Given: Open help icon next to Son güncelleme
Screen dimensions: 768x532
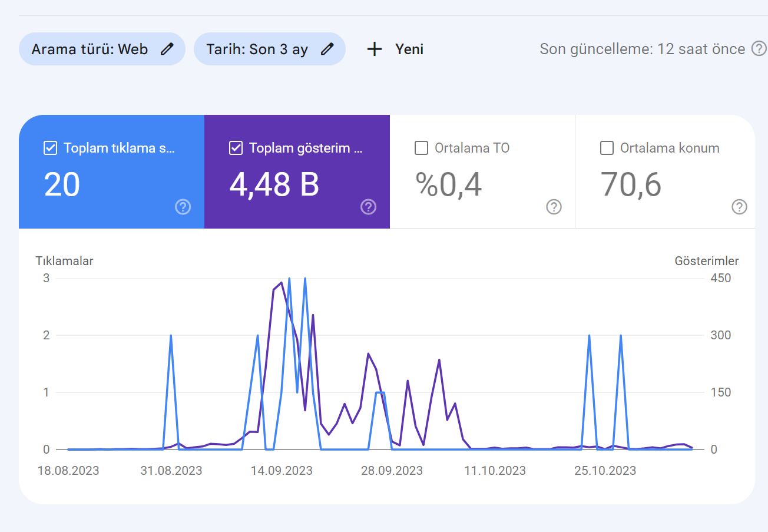Looking at the screenshot, I should tap(759, 49).
